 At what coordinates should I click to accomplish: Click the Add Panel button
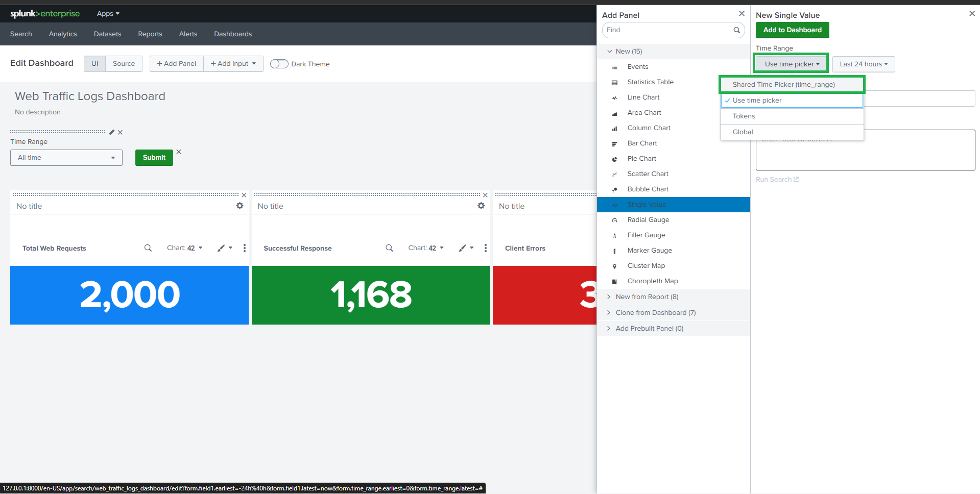[177, 64]
